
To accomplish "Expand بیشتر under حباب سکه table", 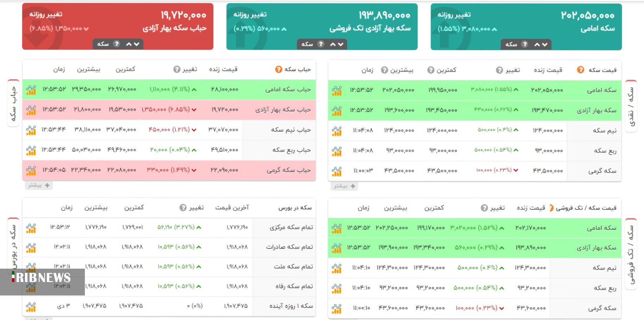I will (39, 185).
